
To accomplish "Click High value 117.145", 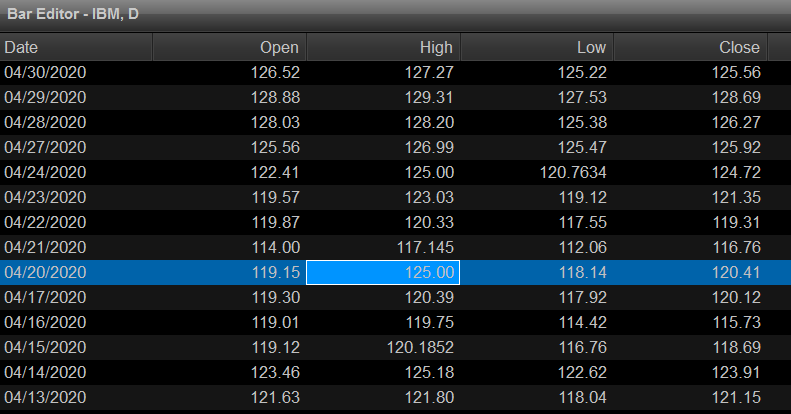I will pos(425,247).
